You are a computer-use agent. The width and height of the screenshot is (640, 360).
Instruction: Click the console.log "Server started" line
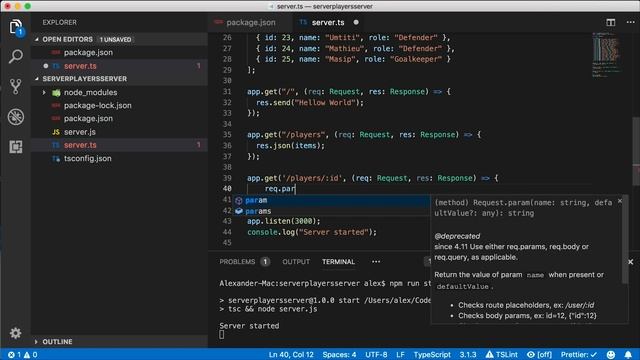[x=312, y=232]
